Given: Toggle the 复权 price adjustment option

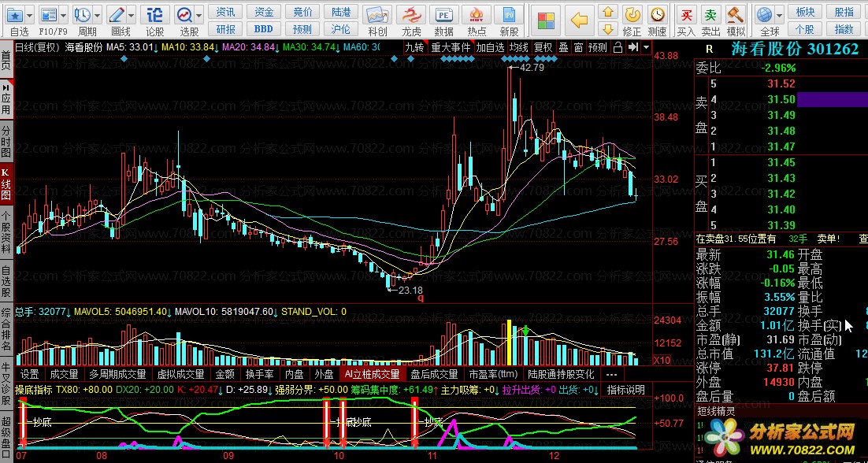Looking at the screenshot, I should [543, 47].
